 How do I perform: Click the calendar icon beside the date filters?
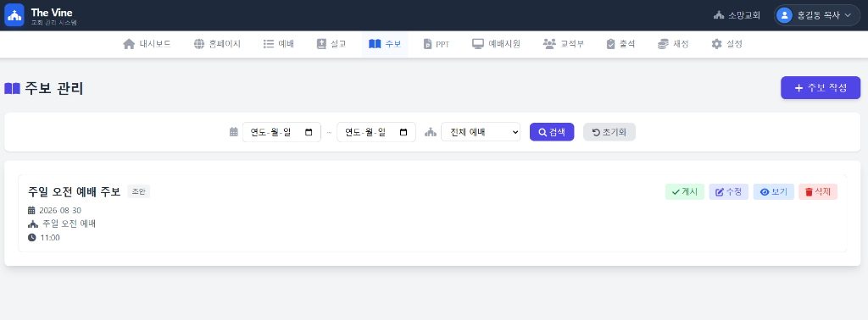(x=234, y=132)
